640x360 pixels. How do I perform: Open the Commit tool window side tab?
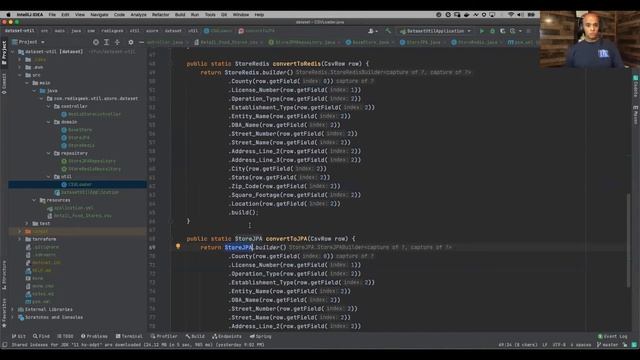tap(4, 84)
